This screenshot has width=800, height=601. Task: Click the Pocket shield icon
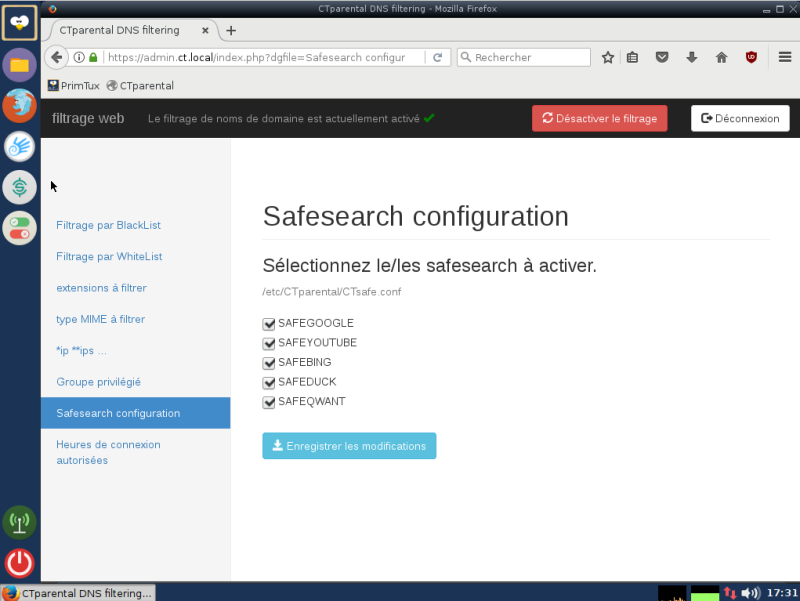662,58
